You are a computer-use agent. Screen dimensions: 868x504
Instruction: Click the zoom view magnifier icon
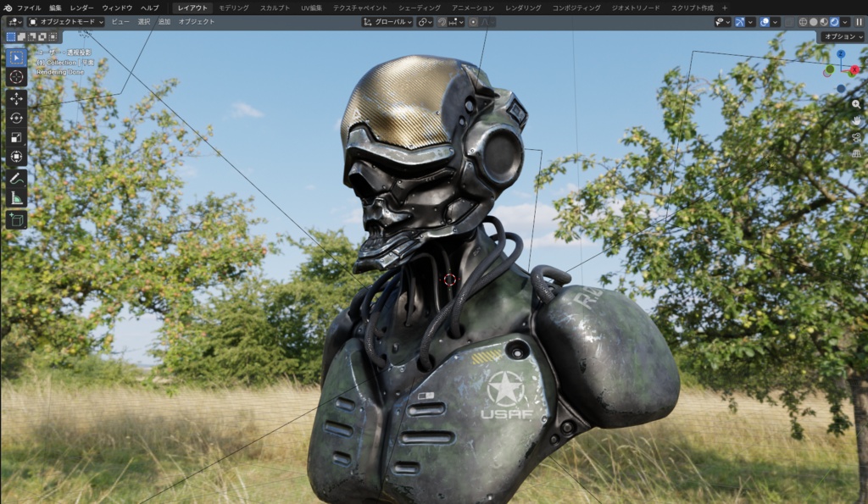click(x=856, y=104)
